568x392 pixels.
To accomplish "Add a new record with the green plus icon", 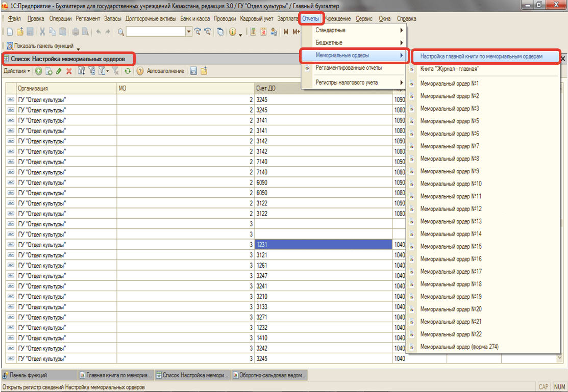I will tap(38, 71).
